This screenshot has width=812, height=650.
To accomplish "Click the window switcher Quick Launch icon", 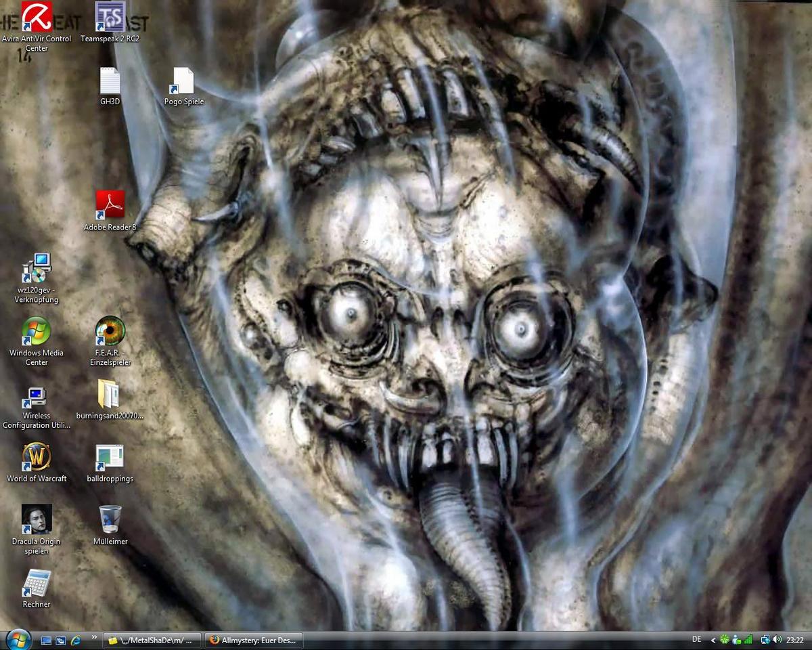I will 61,640.
